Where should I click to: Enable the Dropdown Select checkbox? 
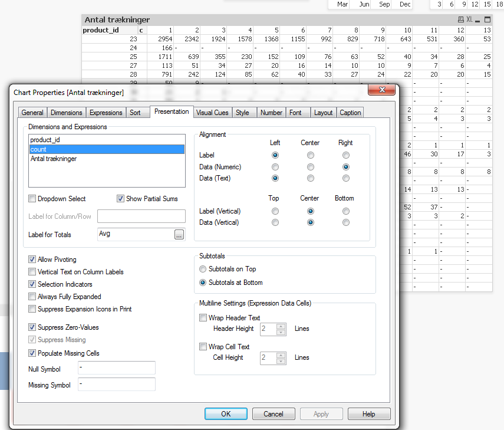click(x=32, y=199)
